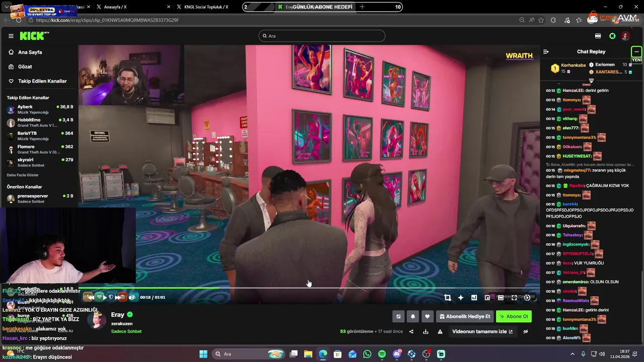
Task: Click the KICK logo
Action: tap(33, 36)
